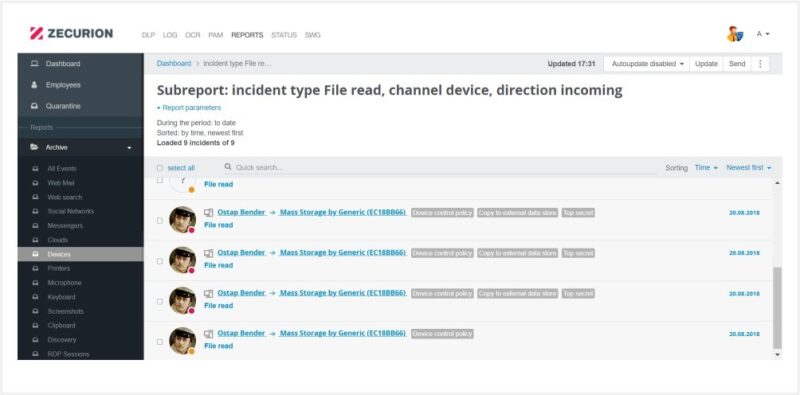Click the computer icon in the last incident
The width and height of the screenshot is (800, 395).
(208, 334)
